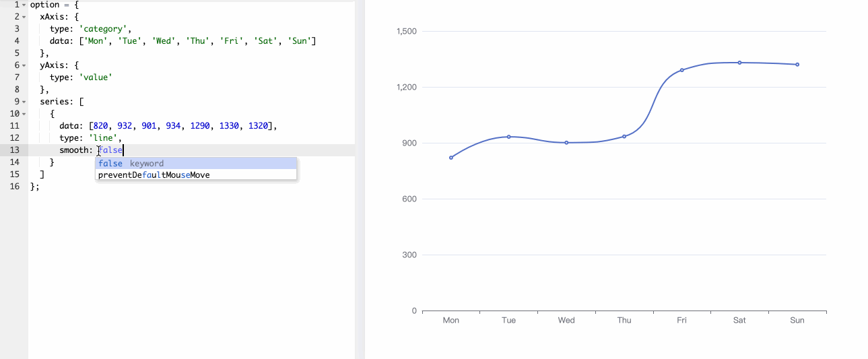Click the divider between editor and chart

coord(360,179)
